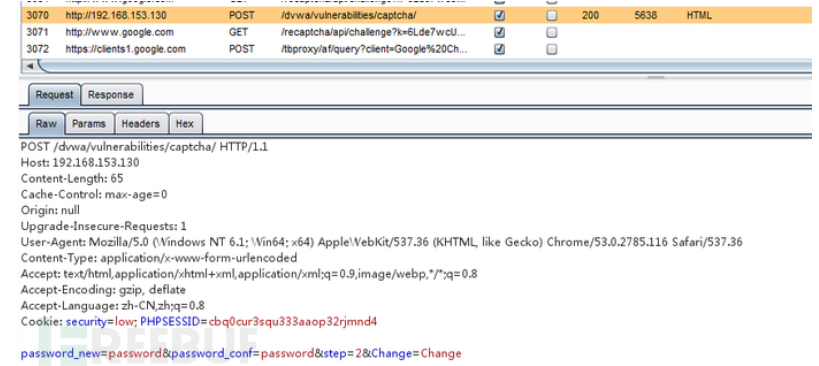Image resolution: width=819 pixels, height=366 pixels.
Task: Open the Hex tab
Action: coord(185,124)
